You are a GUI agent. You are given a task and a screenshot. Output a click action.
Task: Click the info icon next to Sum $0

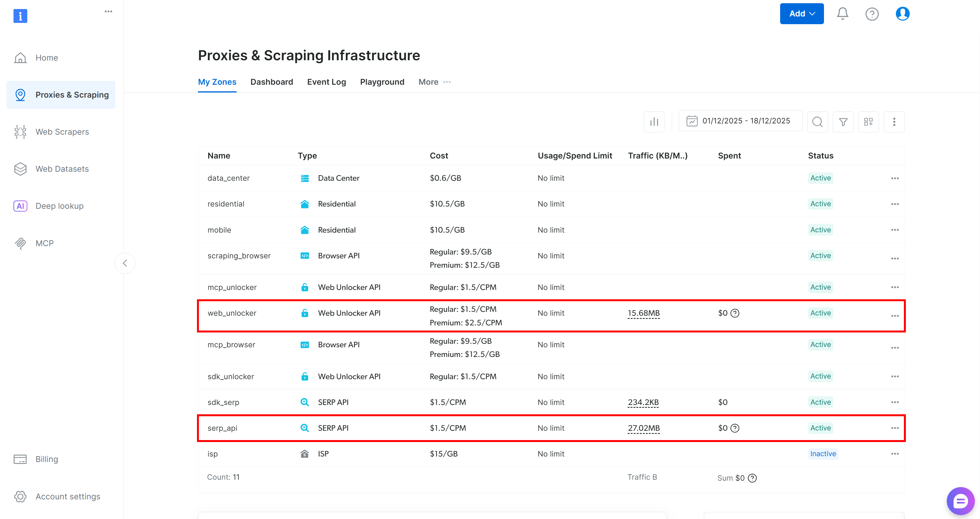point(752,478)
